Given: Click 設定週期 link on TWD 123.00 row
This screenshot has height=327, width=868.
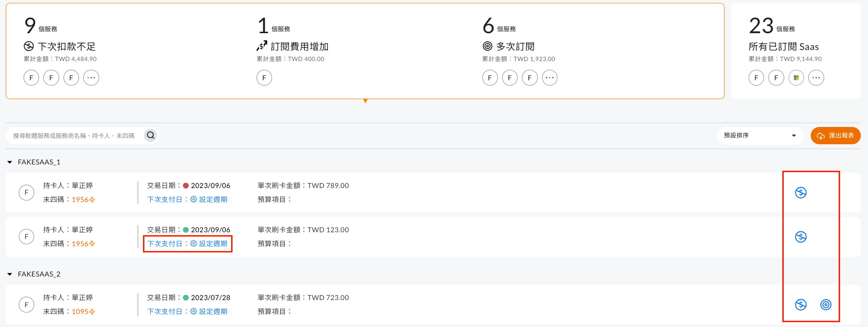Looking at the screenshot, I should (208, 244).
